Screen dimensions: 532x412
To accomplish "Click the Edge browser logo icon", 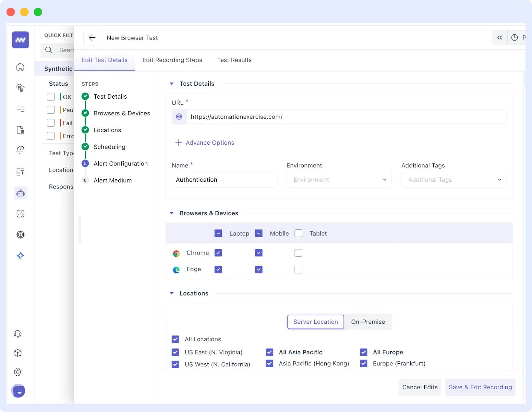I will tap(176, 270).
